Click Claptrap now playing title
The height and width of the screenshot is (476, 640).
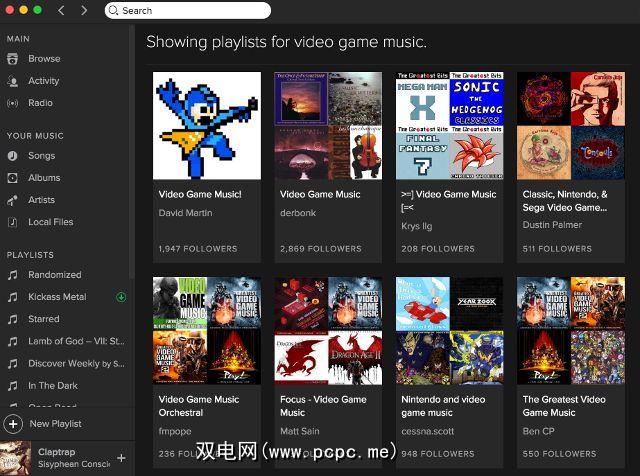57,452
